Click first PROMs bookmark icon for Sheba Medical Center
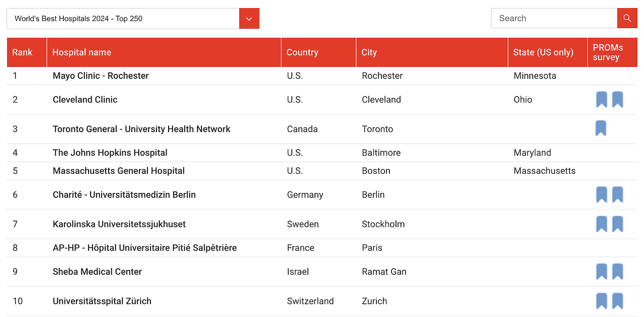644x317 pixels. 602,272
